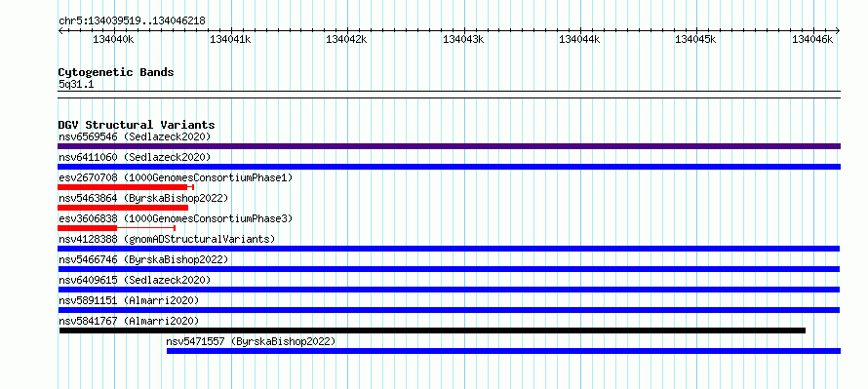
Task: Open the nsv6411060 (Sedlazeck2020) label
Action: [135, 157]
